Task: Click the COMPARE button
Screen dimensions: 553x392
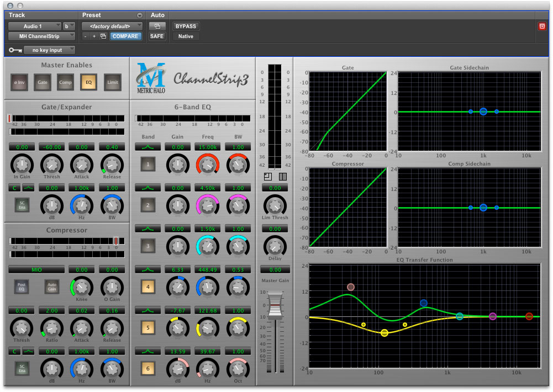Action: [x=125, y=36]
